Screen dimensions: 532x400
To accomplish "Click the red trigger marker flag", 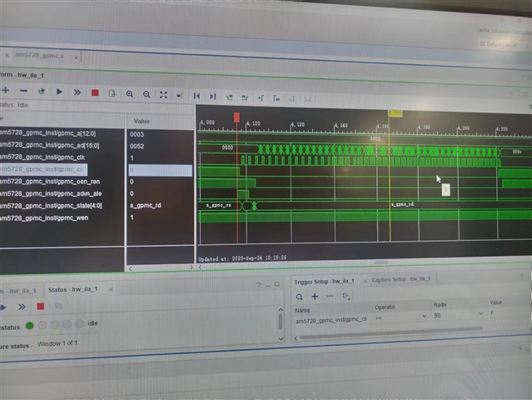I will click(x=236, y=117).
